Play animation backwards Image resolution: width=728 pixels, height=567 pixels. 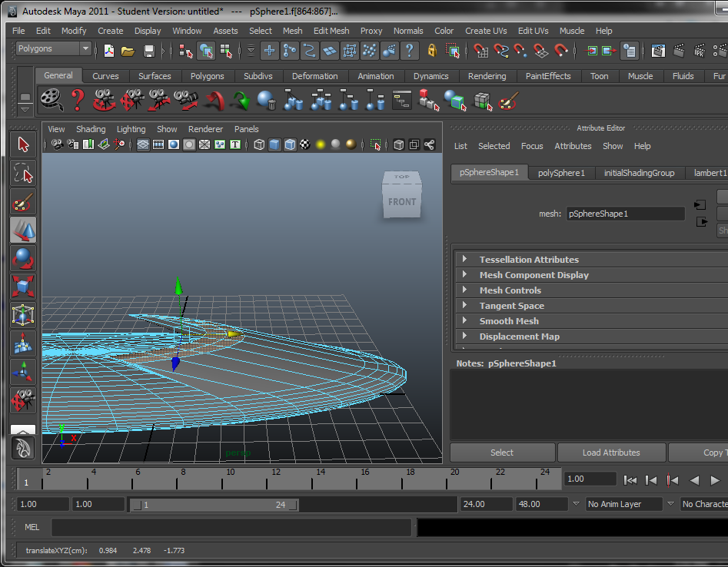[x=694, y=480]
